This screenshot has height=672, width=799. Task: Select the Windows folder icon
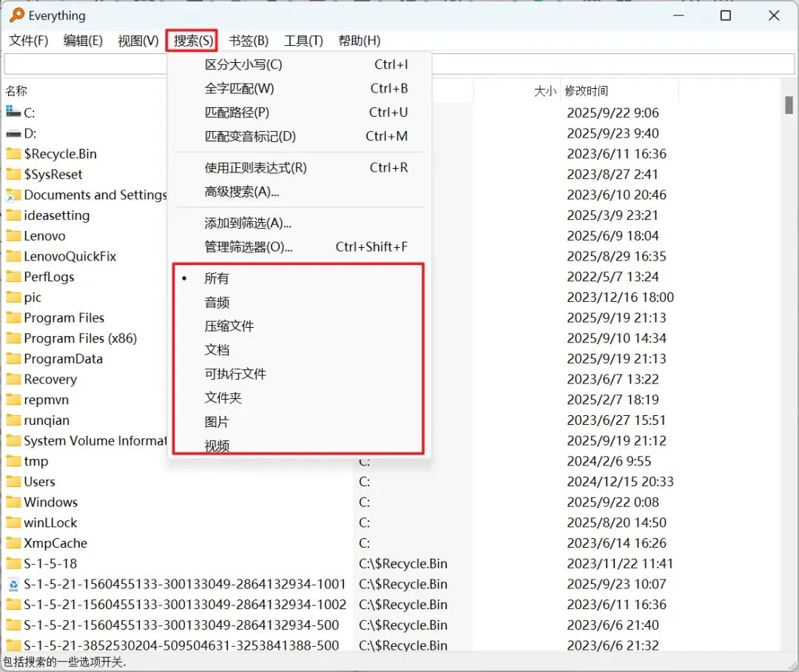coord(13,502)
